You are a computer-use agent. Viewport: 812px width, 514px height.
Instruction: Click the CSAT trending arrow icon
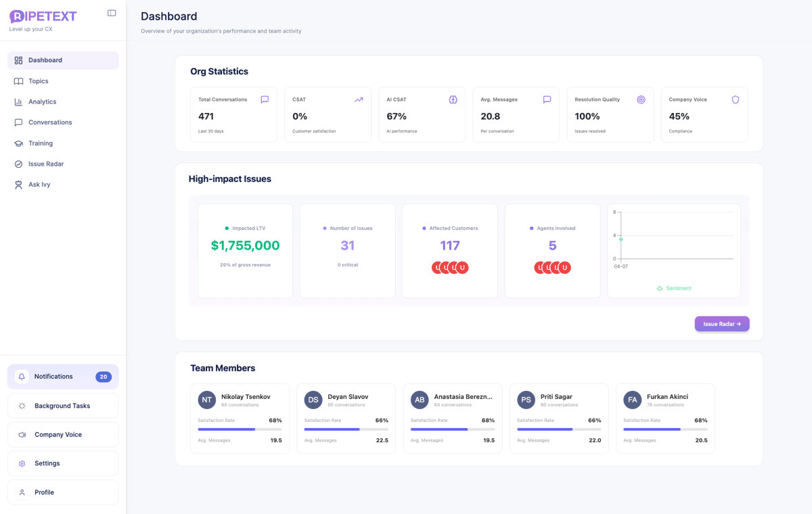click(359, 99)
